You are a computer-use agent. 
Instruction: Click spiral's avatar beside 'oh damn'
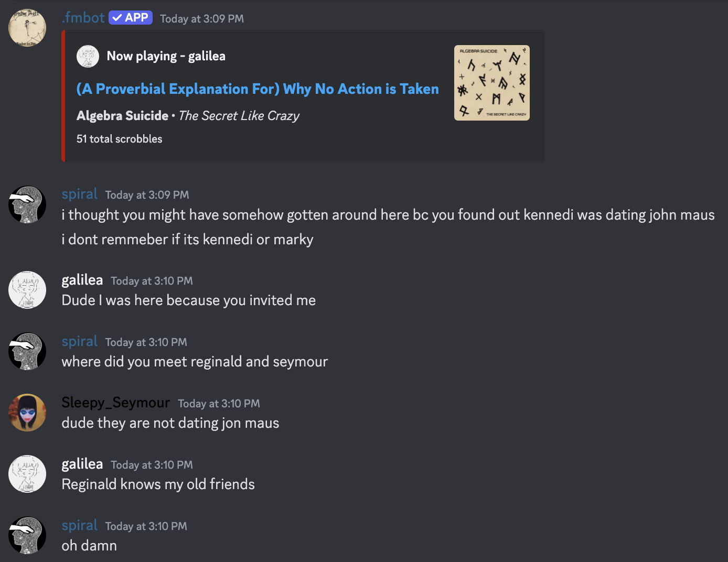coord(27,535)
